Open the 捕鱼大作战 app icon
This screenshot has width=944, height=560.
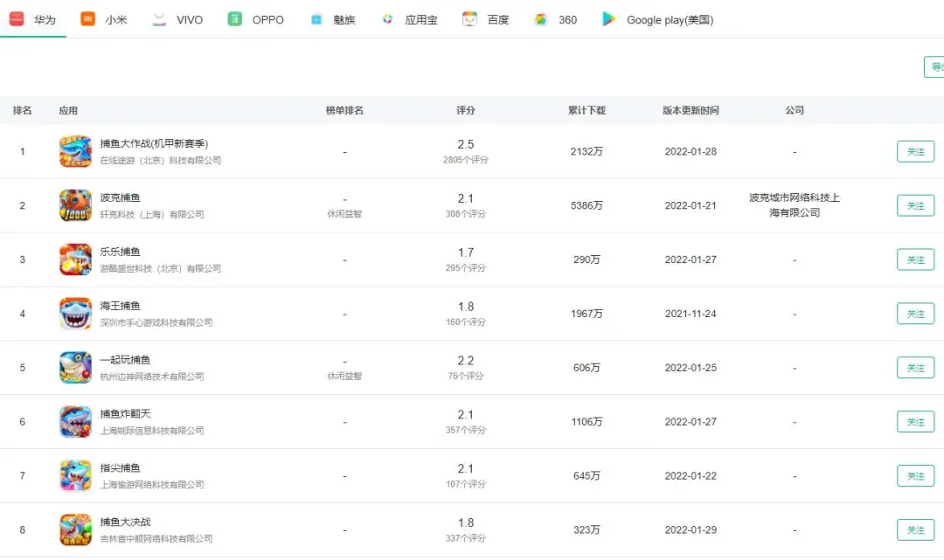click(x=75, y=151)
